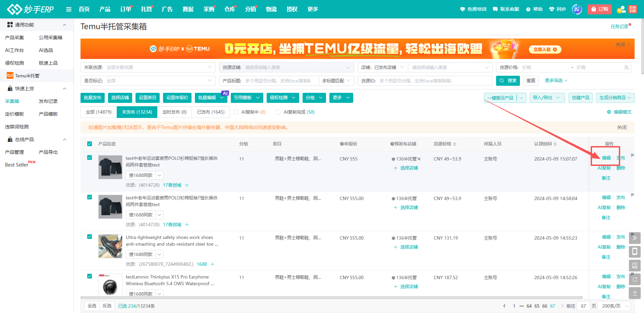Click the 同步 sync icon

552,9
